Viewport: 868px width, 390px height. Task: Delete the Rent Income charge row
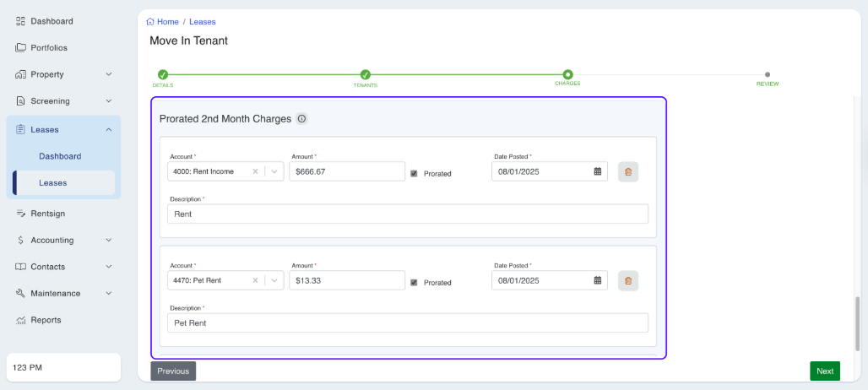pos(627,171)
